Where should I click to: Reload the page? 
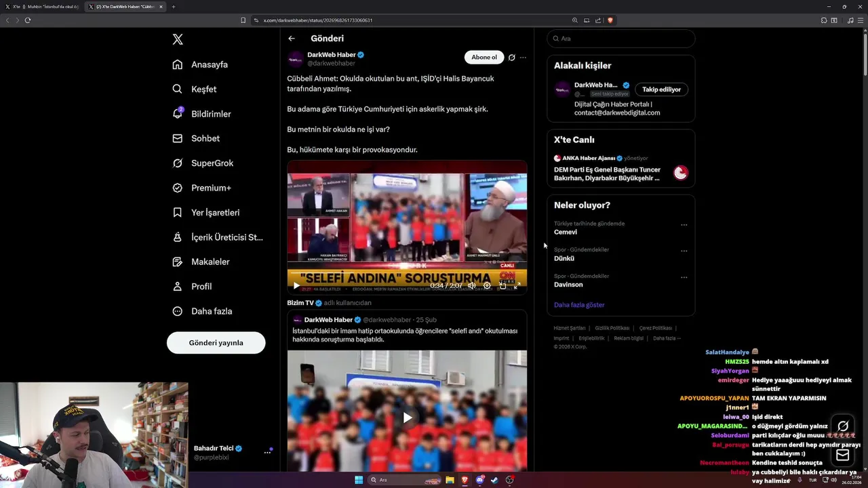point(28,20)
